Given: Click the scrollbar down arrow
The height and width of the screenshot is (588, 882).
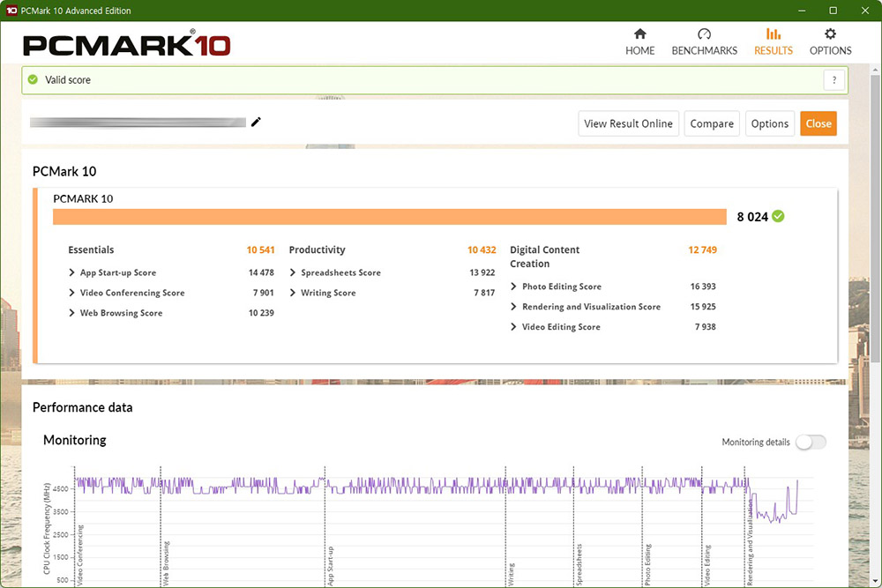Looking at the screenshot, I should (875, 580).
